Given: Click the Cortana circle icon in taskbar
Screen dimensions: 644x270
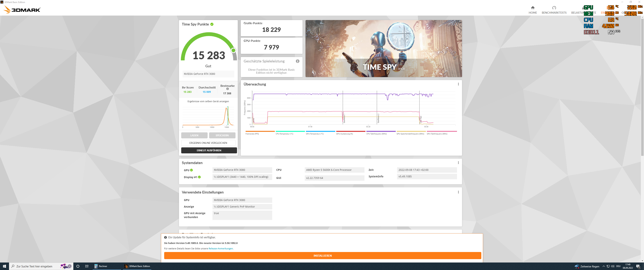Looking at the screenshot, I should pyautogui.click(x=78, y=266).
